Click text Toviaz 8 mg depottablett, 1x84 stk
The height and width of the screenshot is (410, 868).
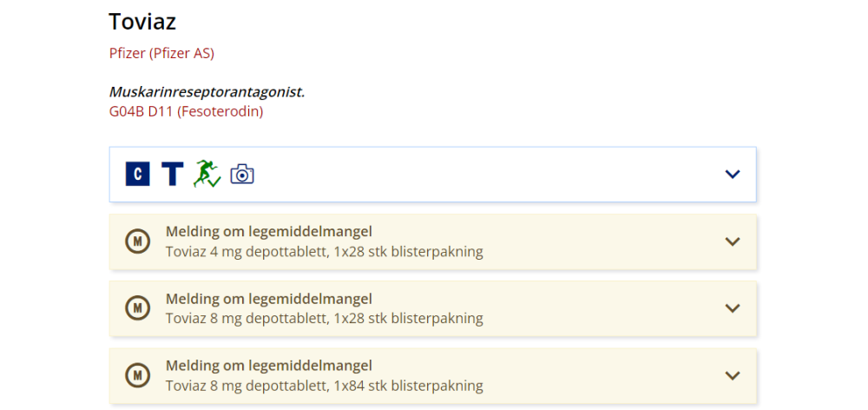point(325,385)
